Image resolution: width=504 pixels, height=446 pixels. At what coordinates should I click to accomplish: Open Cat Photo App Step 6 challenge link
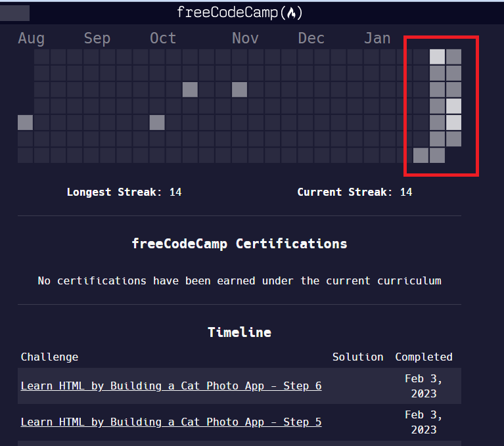[171, 386]
